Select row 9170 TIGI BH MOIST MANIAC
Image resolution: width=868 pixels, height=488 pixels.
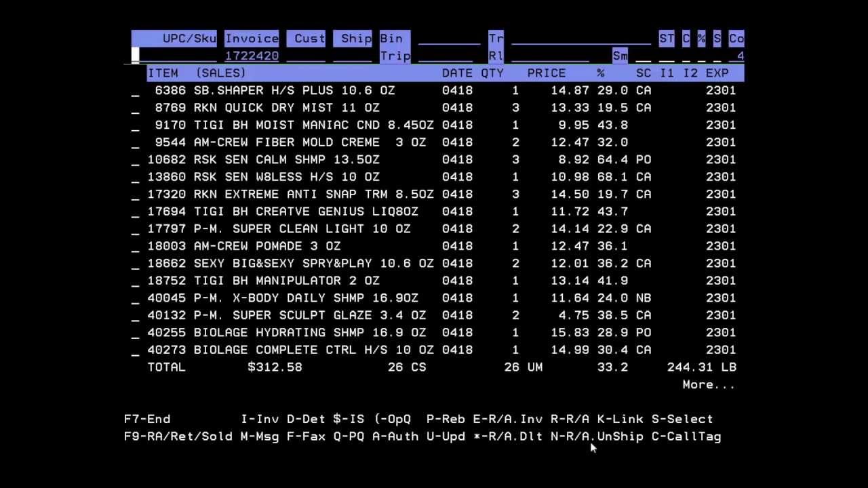[433, 125]
